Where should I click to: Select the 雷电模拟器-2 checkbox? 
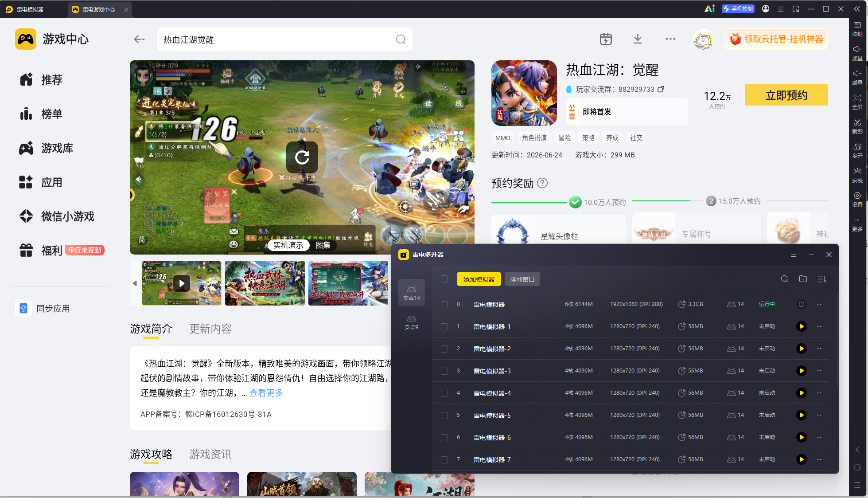[444, 349]
